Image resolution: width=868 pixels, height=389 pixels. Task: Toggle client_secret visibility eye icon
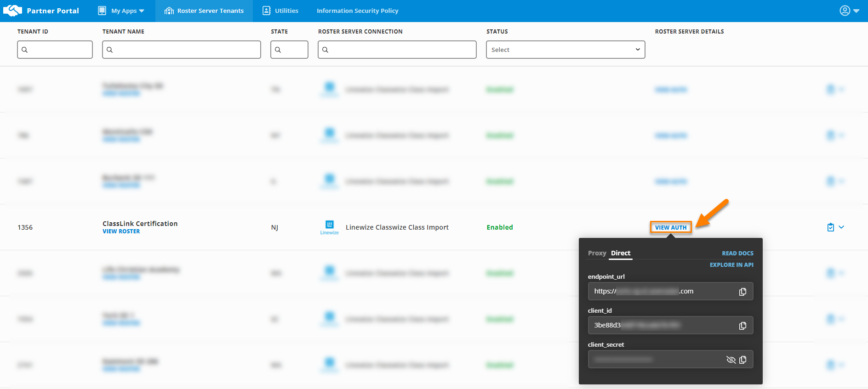pos(731,360)
